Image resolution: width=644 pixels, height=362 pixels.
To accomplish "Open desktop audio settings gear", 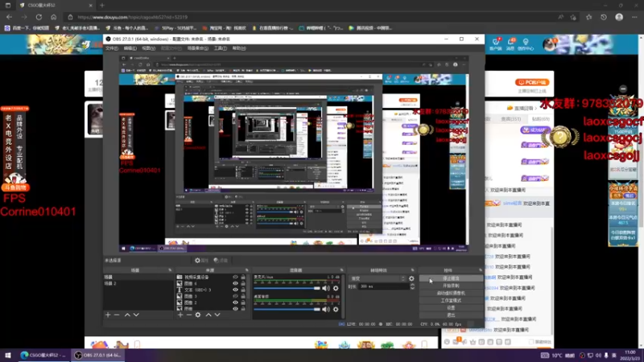I will tap(336, 309).
